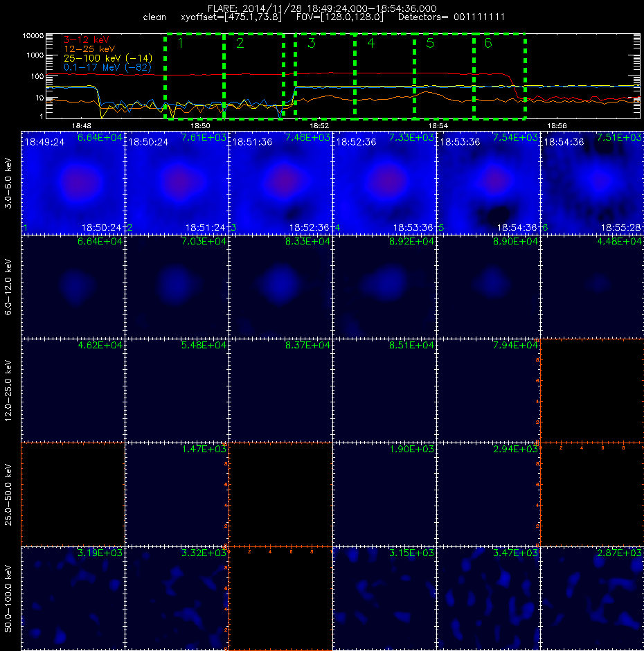Click the 1000 y-axis tick label

(35, 55)
